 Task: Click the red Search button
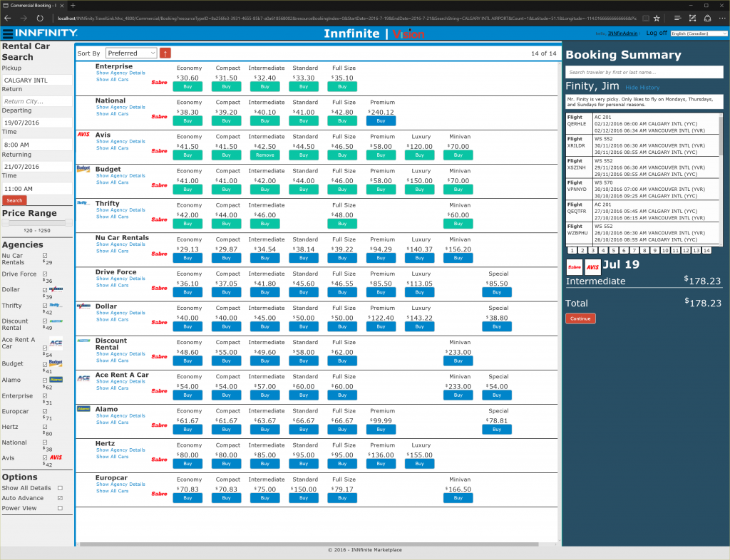point(14,200)
